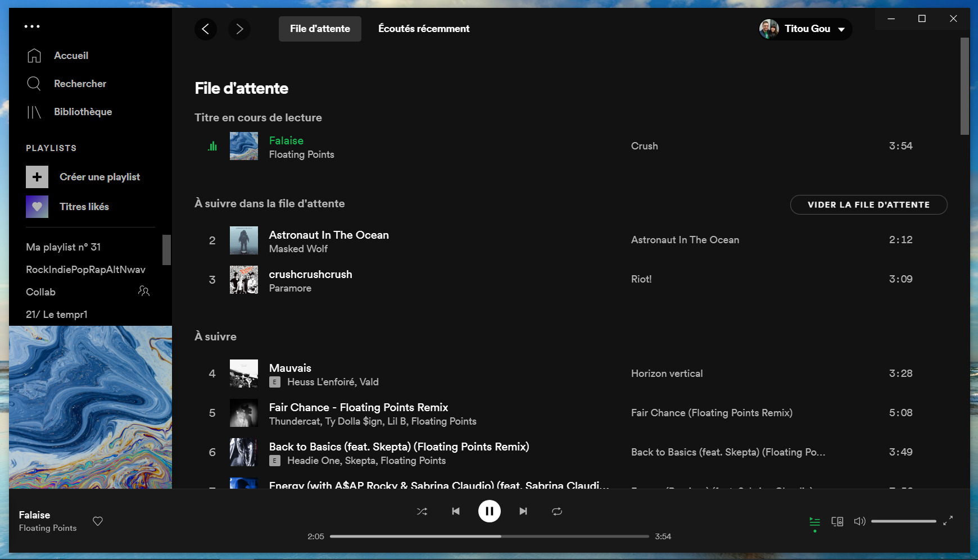The width and height of the screenshot is (978, 560).
Task: Open Horizon vertical album link
Action: pos(667,374)
